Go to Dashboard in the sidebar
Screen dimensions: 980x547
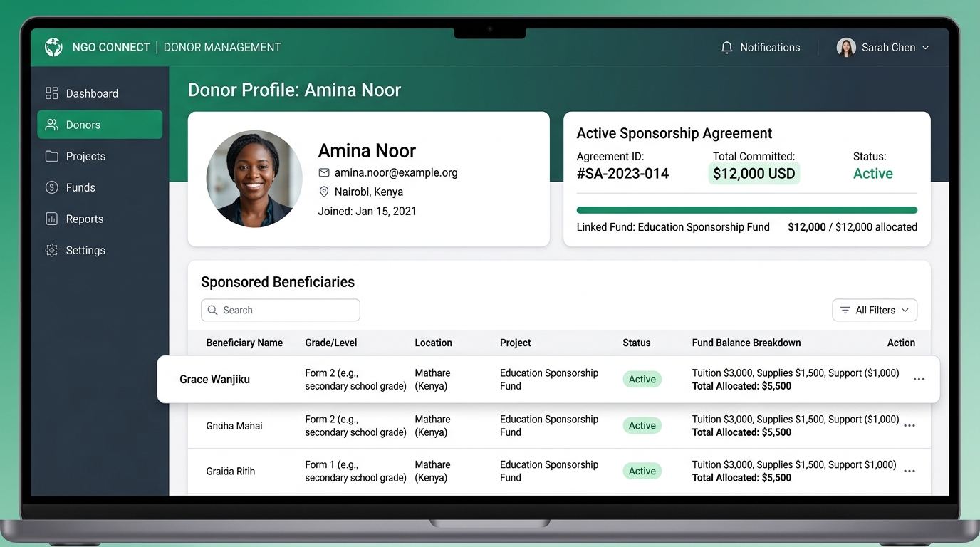point(100,93)
